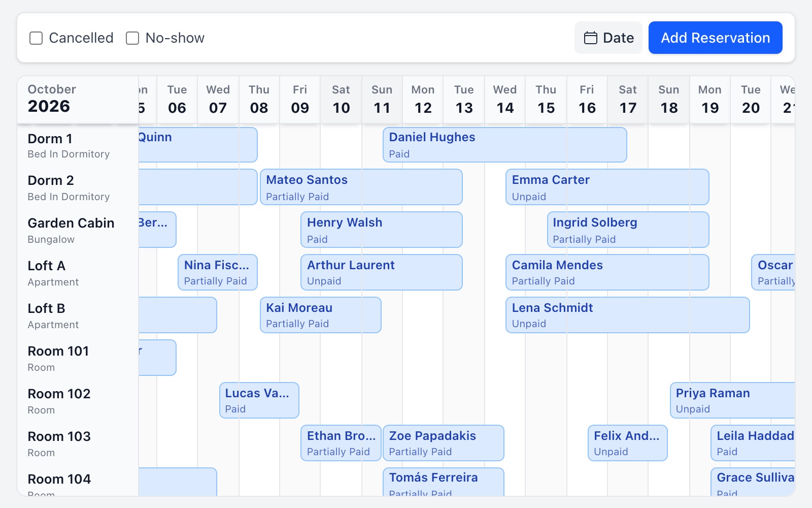Click the Loft A apartment label
Viewport: 812px width, 508px height.
point(78,273)
